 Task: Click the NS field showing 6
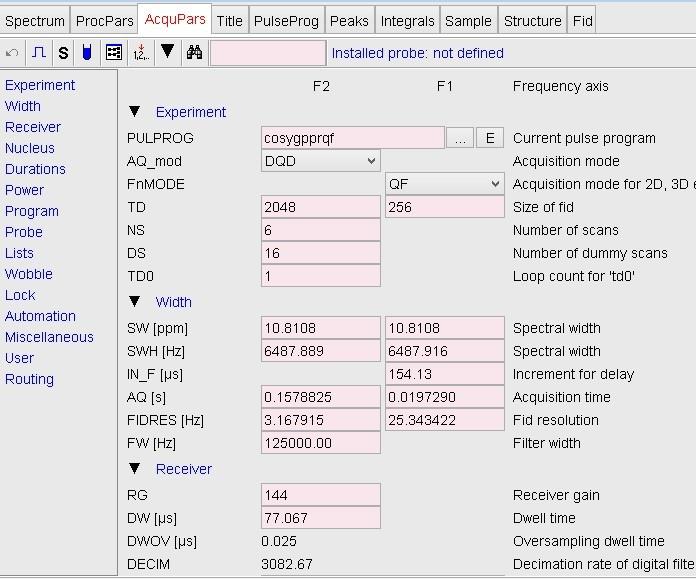320,230
